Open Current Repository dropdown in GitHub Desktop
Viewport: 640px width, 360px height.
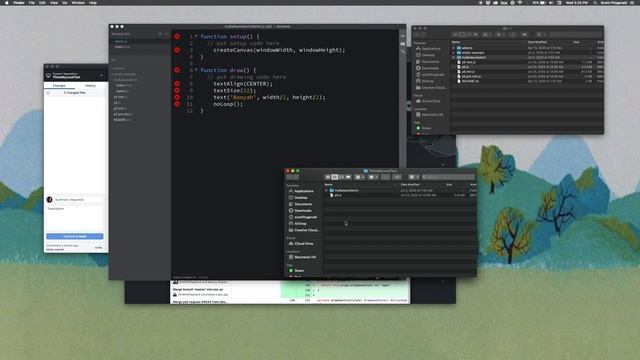tap(76, 76)
